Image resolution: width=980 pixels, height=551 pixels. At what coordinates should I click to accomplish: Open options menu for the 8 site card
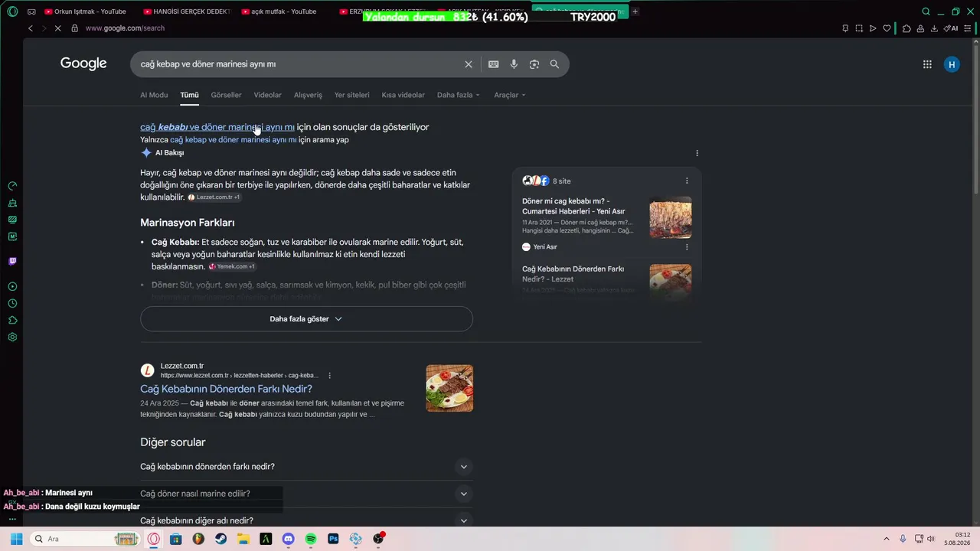(687, 181)
